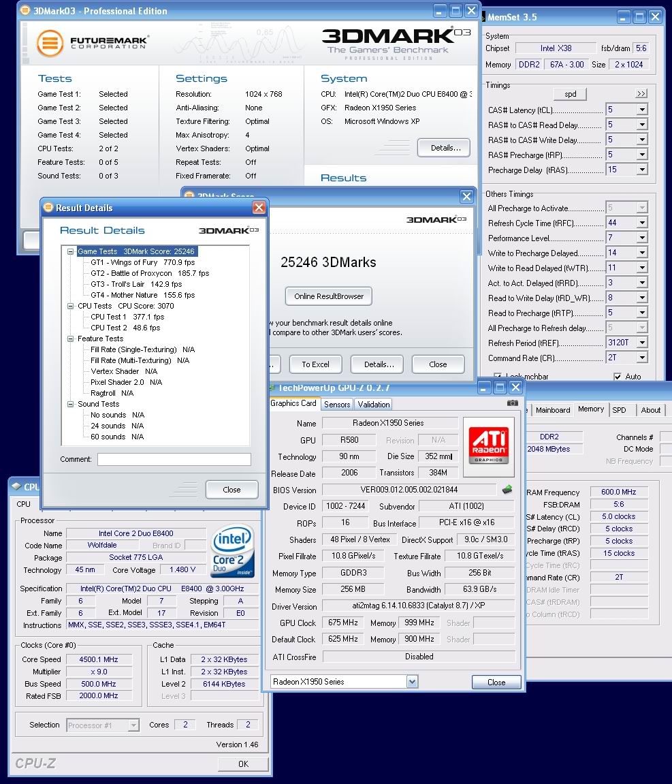Open the Precharge Delay (tRAS) dropdown

pos(642,170)
